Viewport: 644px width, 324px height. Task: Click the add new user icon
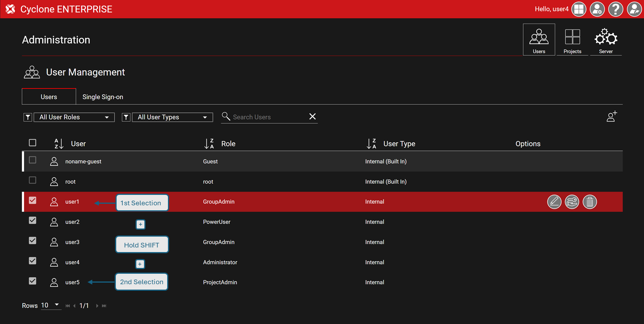612,117
